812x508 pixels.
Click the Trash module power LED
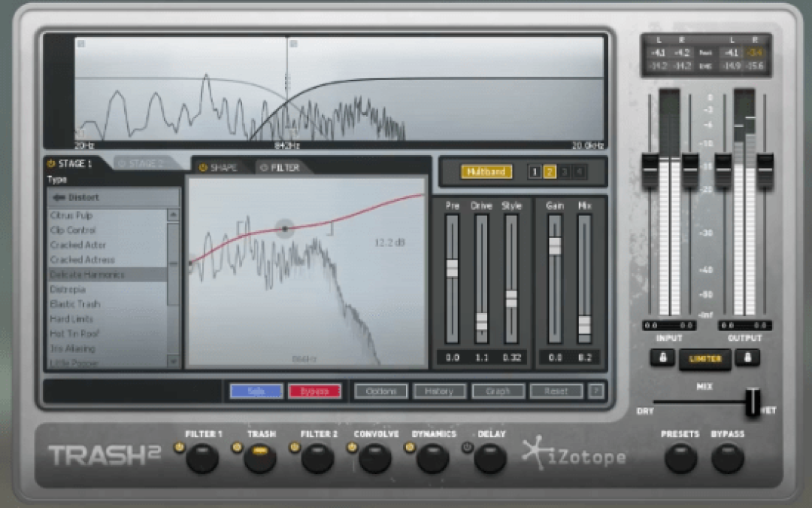point(237,447)
